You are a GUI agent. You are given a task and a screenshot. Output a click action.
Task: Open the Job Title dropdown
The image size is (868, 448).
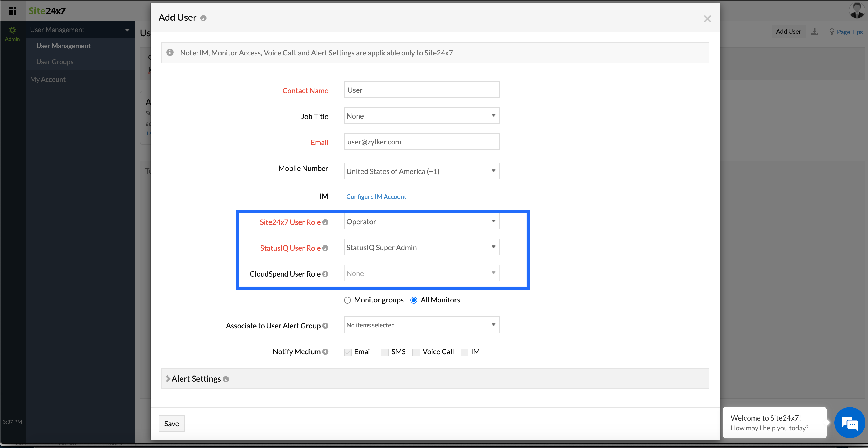[421, 116]
